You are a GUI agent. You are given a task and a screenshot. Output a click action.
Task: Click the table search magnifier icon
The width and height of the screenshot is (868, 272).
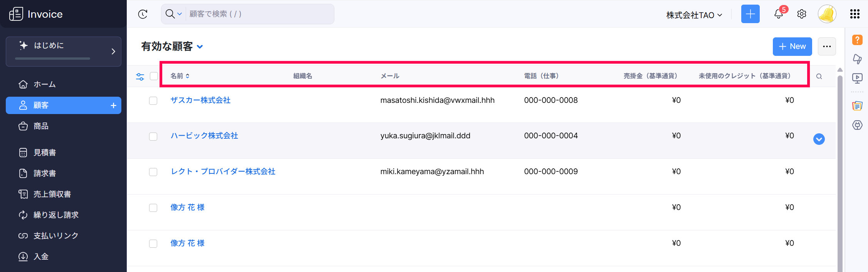coord(819,77)
